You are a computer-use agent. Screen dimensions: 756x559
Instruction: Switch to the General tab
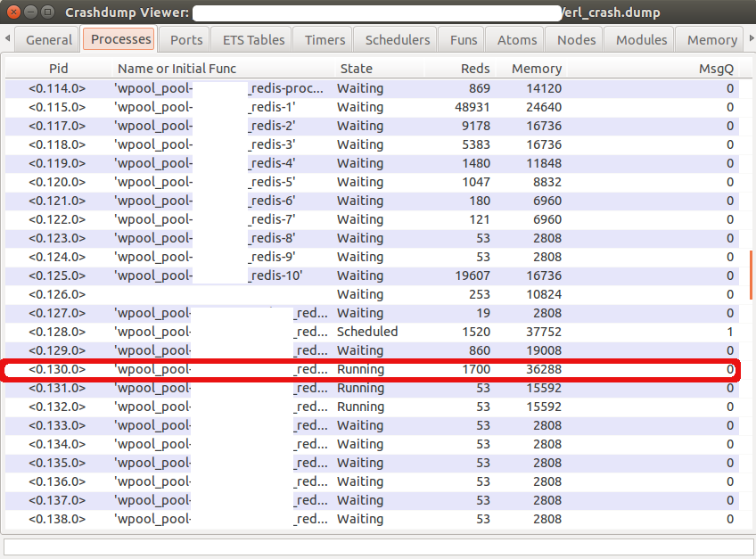click(48, 39)
